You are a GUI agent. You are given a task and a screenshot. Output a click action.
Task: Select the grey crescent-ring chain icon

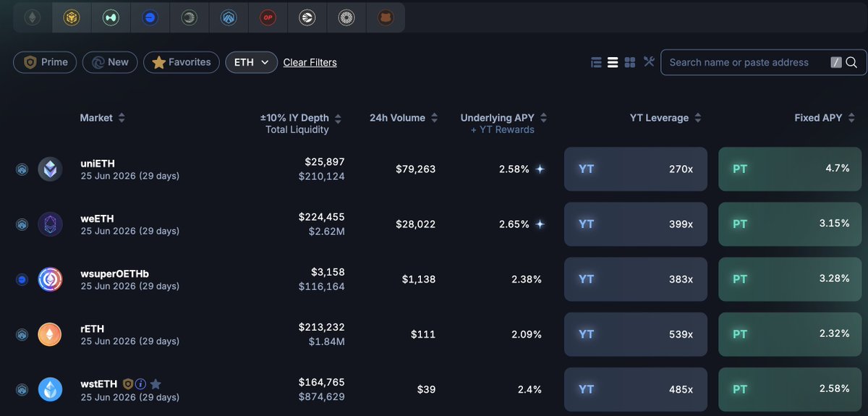(189, 17)
